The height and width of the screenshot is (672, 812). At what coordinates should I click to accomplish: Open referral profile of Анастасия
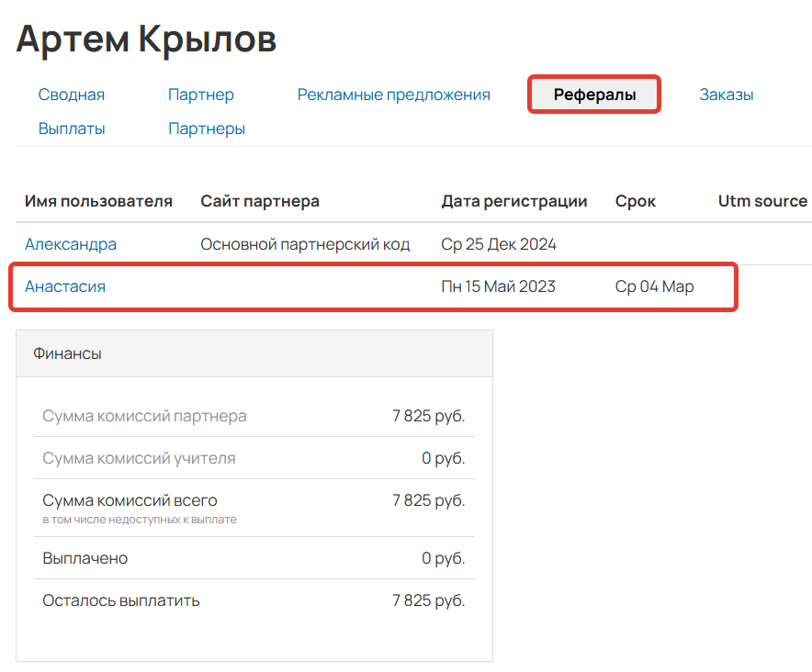[x=65, y=286]
